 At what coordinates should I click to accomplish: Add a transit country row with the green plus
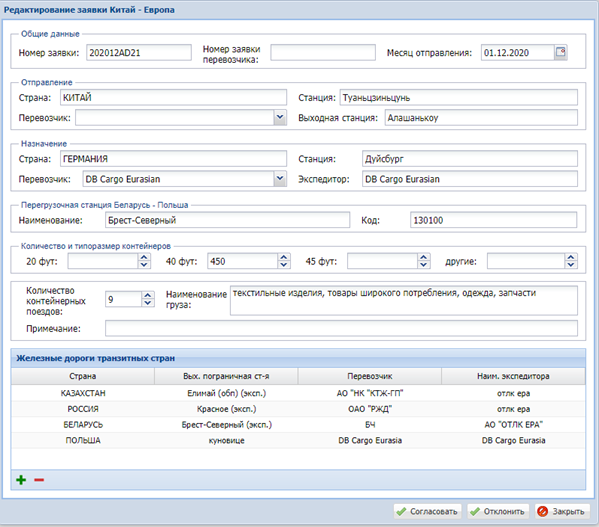coord(21,480)
